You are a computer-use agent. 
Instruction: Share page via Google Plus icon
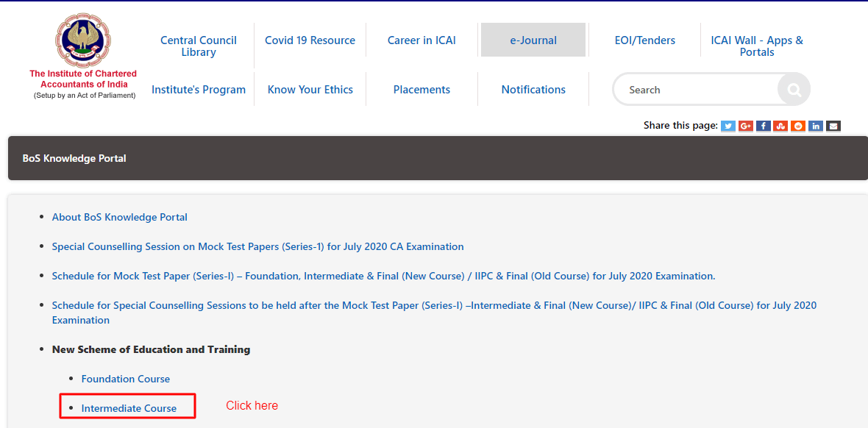pos(745,126)
